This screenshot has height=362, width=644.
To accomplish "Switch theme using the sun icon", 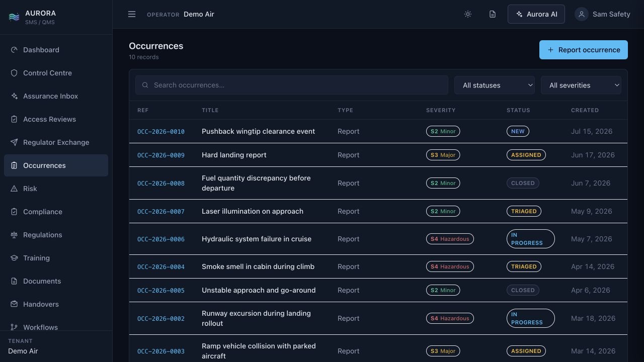I will point(468,14).
